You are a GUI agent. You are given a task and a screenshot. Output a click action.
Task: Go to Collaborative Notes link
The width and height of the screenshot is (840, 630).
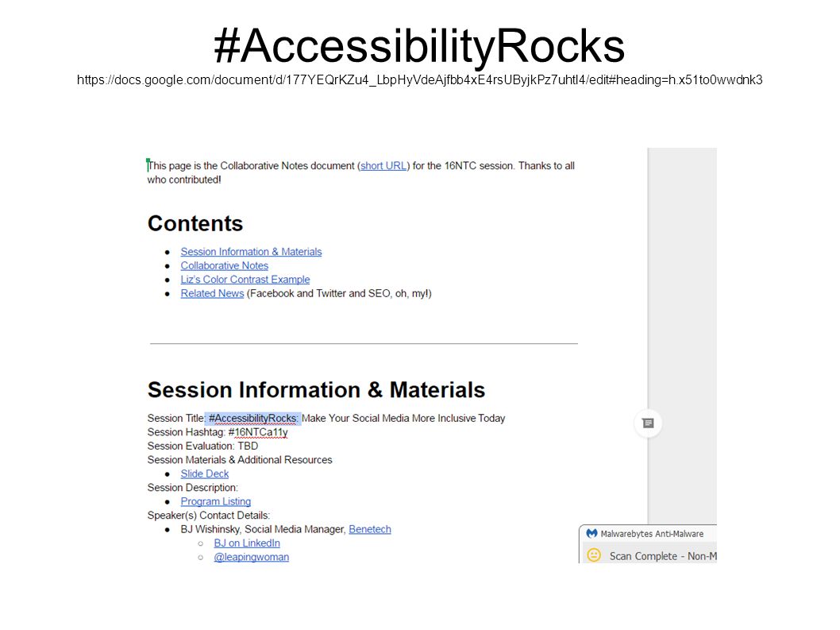click(224, 265)
